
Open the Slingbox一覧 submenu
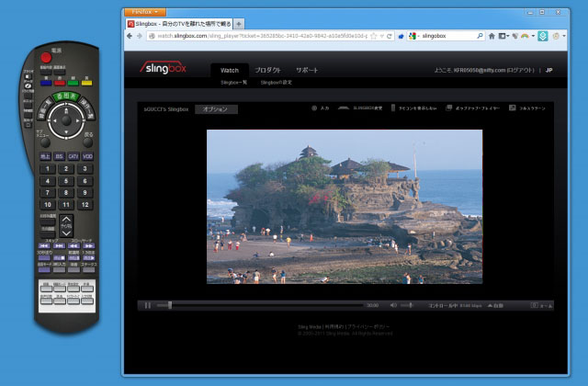click(233, 83)
